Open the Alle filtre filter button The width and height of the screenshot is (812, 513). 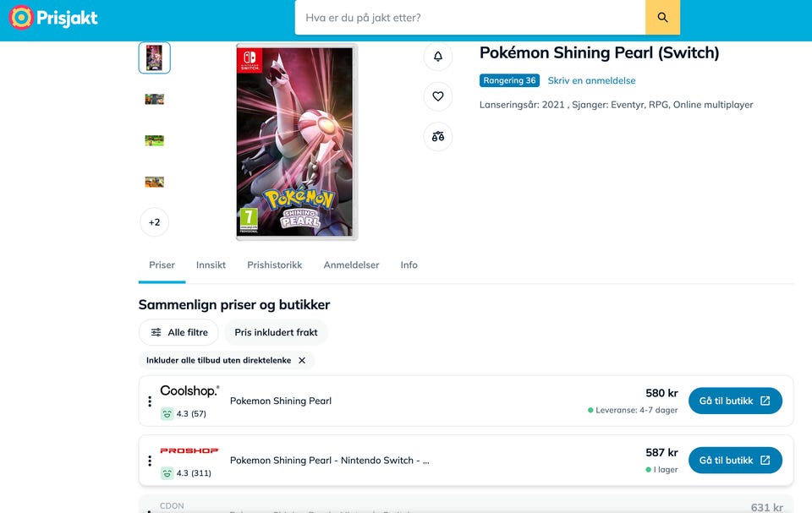[x=178, y=332]
